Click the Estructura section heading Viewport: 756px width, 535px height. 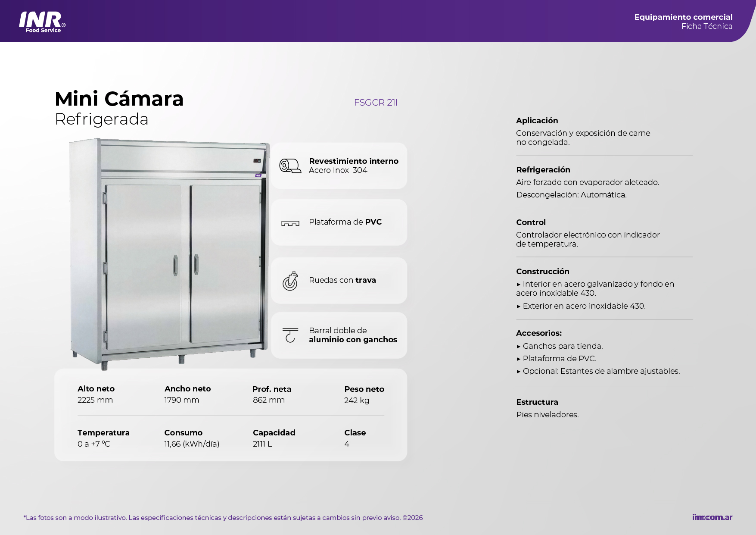(x=537, y=402)
